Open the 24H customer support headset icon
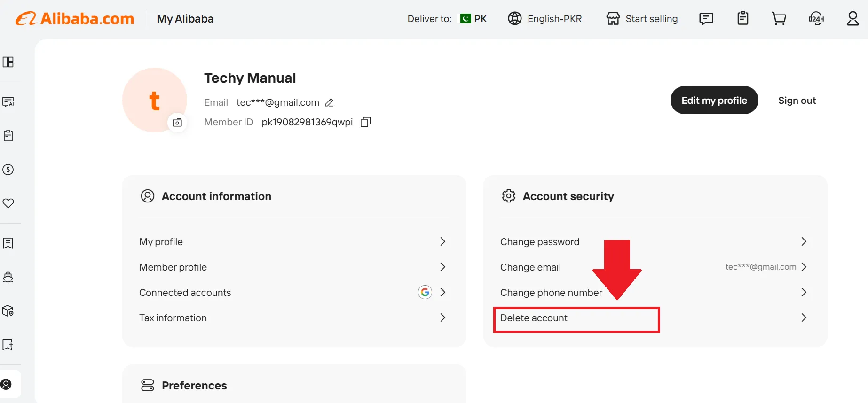The height and width of the screenshot is (403, 868). 816,19
